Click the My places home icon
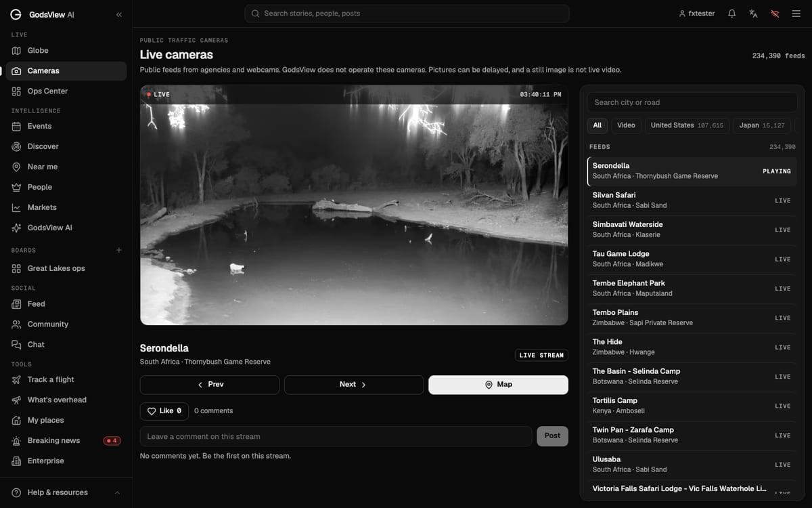 tap(17, 421)
